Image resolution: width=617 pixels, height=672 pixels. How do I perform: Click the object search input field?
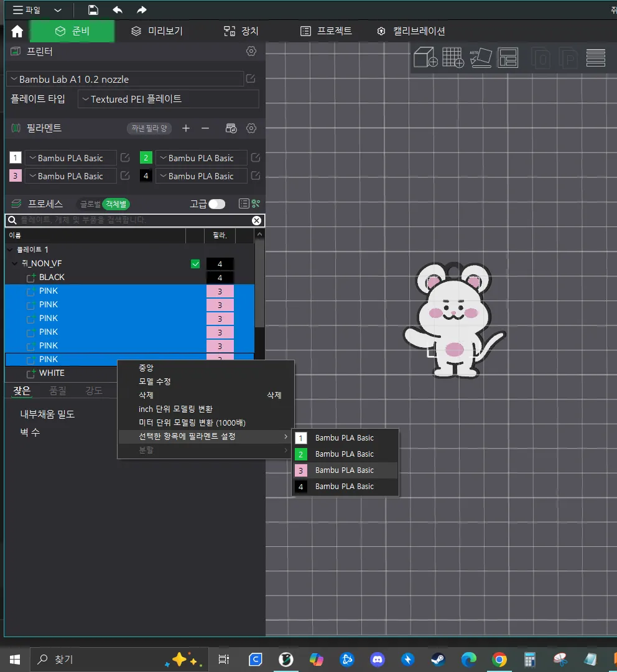click(x=134, y=220)
